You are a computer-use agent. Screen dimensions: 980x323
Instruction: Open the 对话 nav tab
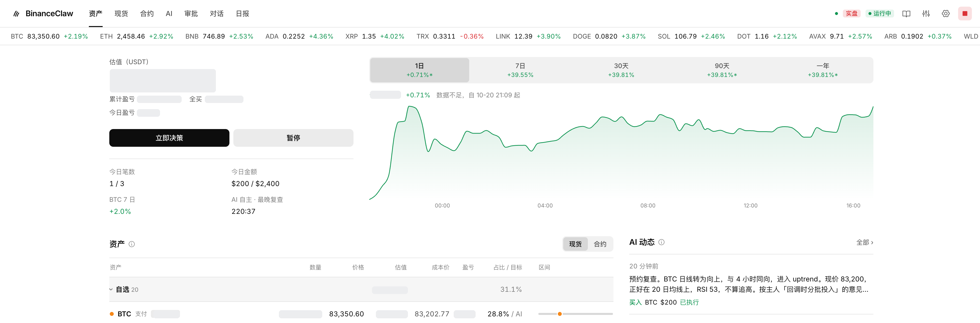[x=217, y=14]
